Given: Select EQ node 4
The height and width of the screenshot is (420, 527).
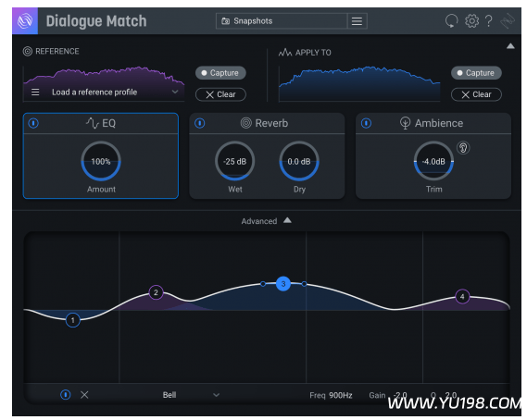Looking at the screenshot, I should click(x=462, y=296).
